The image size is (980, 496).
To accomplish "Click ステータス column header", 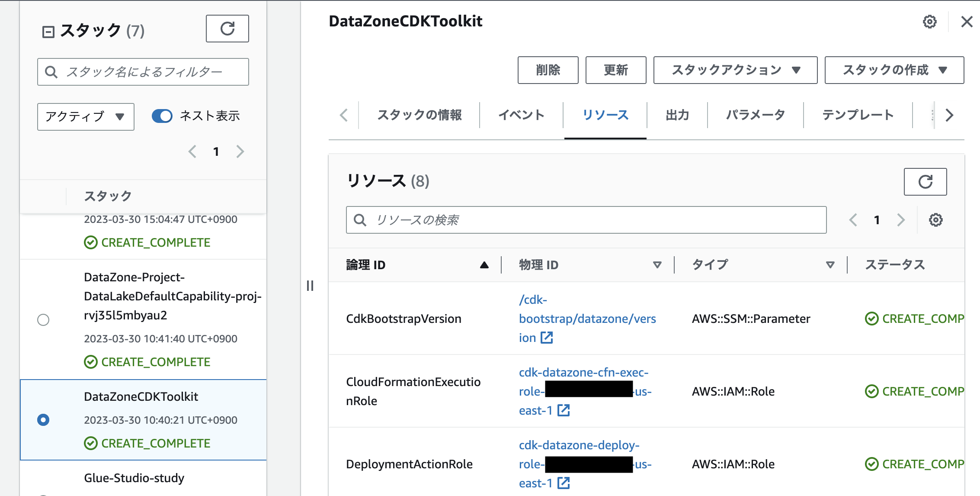I will point(894,265).
